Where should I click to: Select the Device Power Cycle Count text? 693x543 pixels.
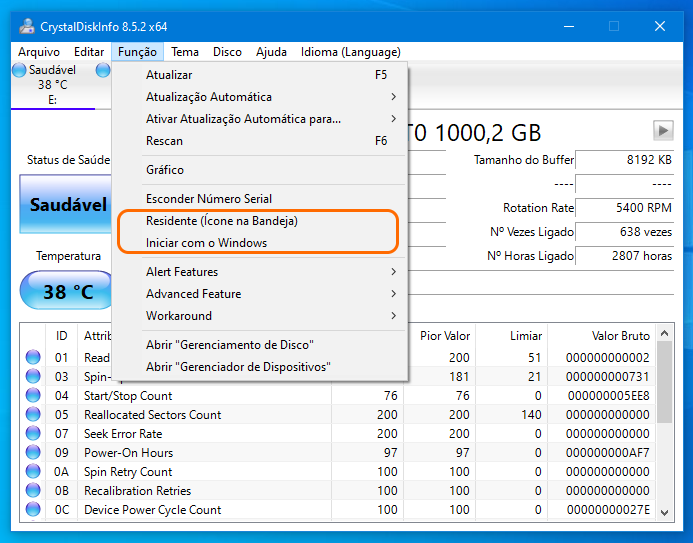(x=152, y=509)
